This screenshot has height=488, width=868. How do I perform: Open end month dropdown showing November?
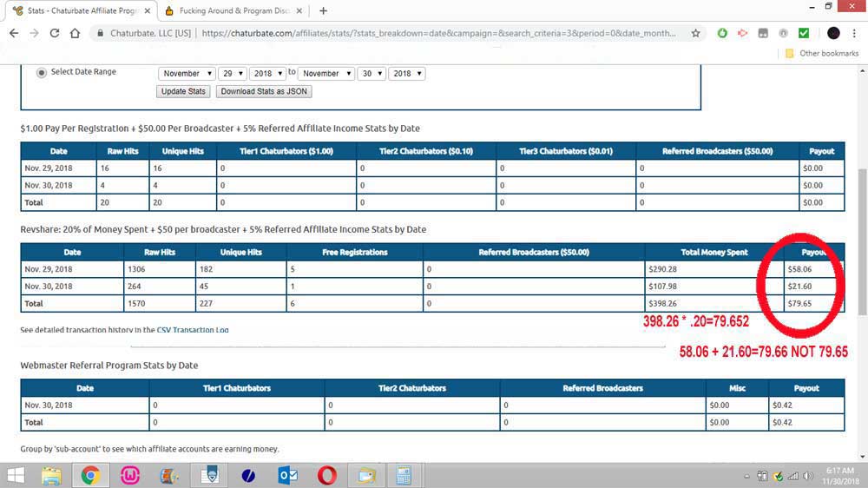click(326, 73)
